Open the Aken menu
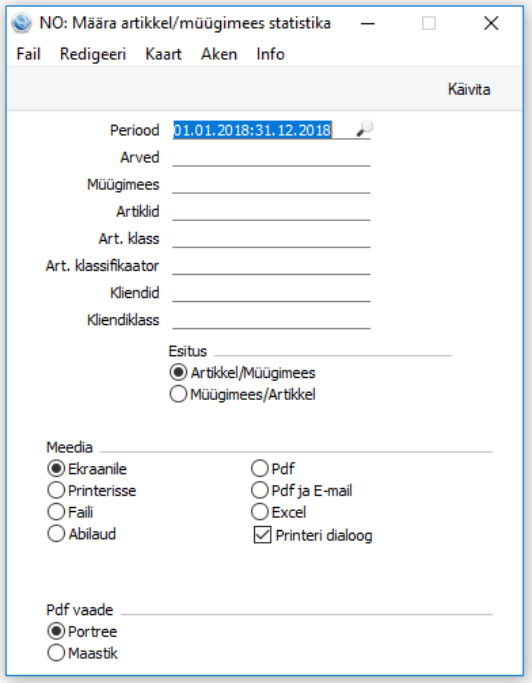The width and height of the screenshot is (532, 683). pyautogui.click(x=219, y=54)
